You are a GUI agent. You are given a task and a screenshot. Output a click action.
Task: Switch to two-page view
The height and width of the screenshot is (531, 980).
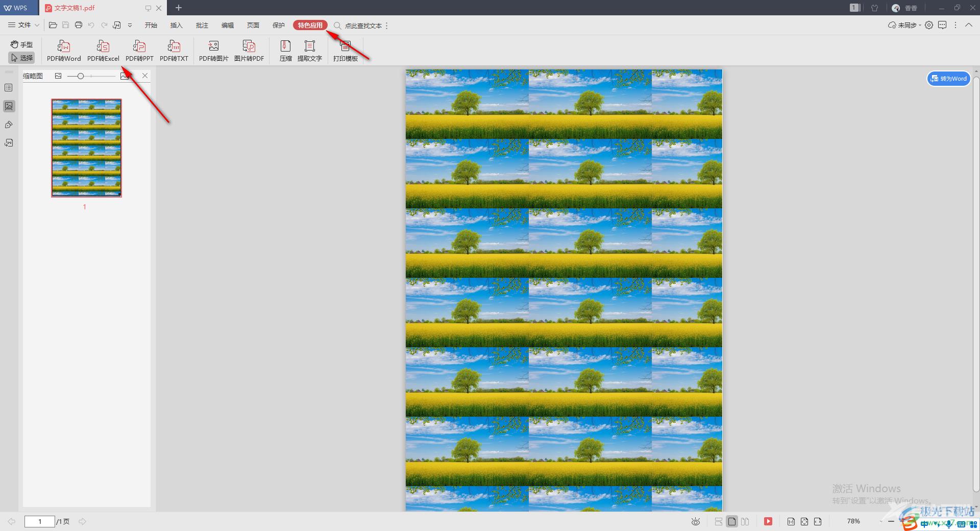[x=745, y=521]
